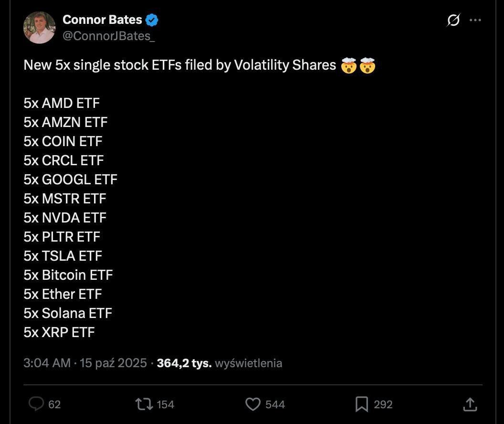
Task: Open Grok actions icon on the post
Action: pos(453,20)
